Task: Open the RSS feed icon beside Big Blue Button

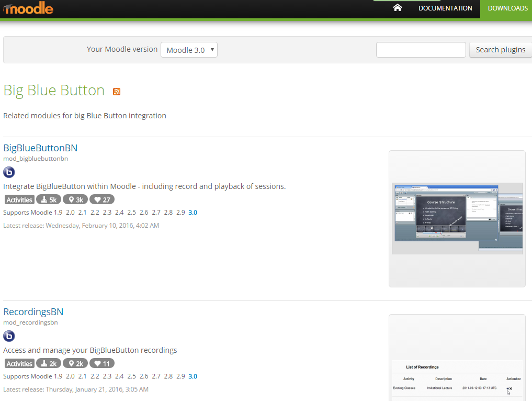Action: pos(117,92)
